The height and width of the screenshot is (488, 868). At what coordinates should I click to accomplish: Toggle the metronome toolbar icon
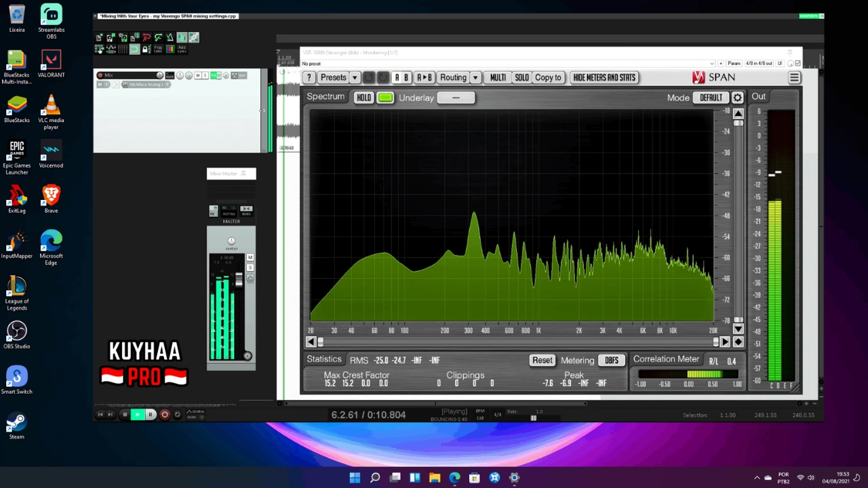(x=170, y=37)
